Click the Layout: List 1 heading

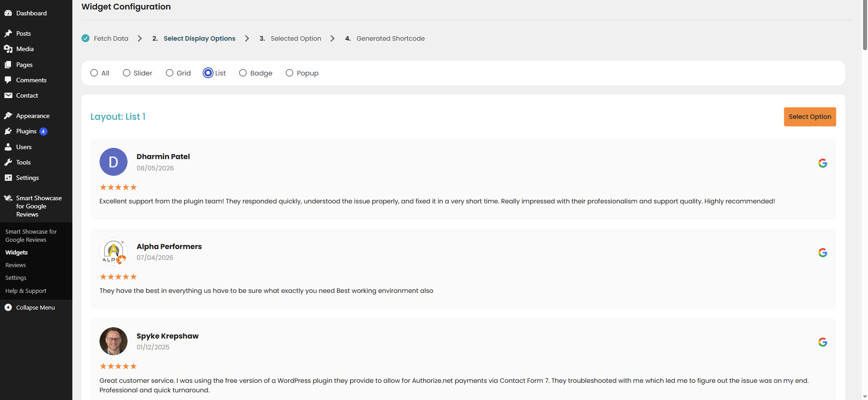pos(118,117)
